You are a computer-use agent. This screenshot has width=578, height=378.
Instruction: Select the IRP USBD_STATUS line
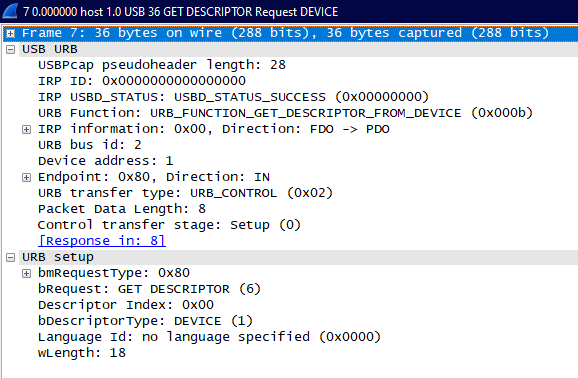point(233,97)
